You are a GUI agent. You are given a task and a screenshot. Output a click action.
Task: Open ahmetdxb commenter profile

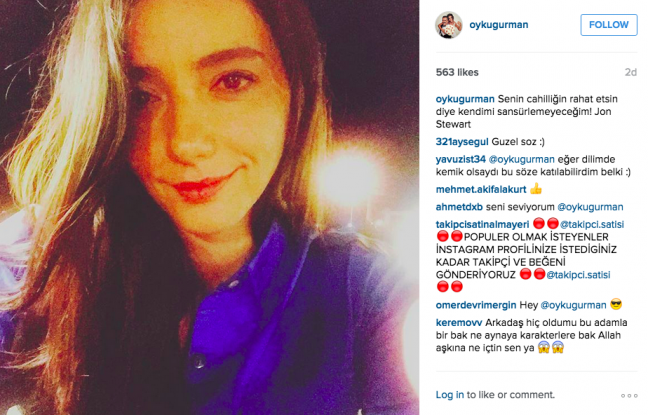point(459,207)
